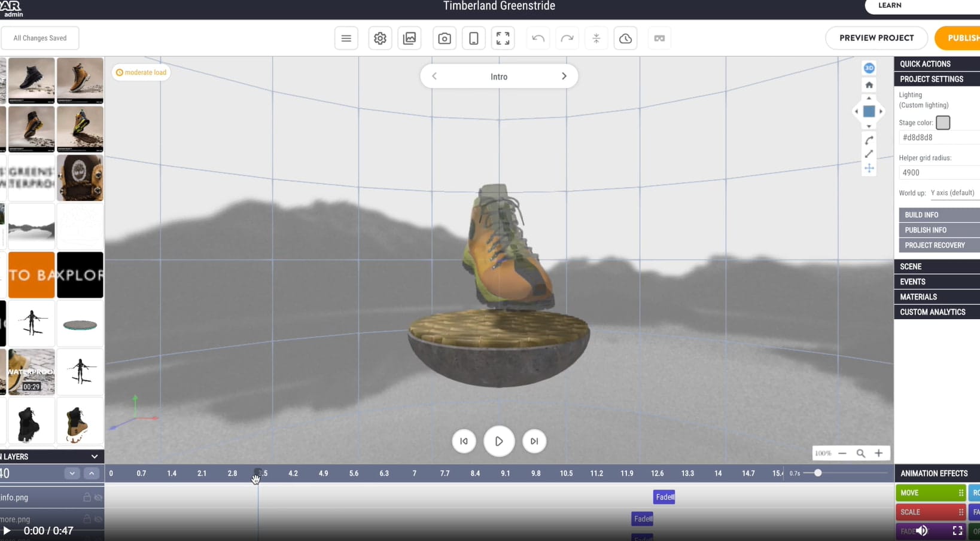Click the VR headset icon
Viewport: 980px width, 541px height.
click(659, 38)
